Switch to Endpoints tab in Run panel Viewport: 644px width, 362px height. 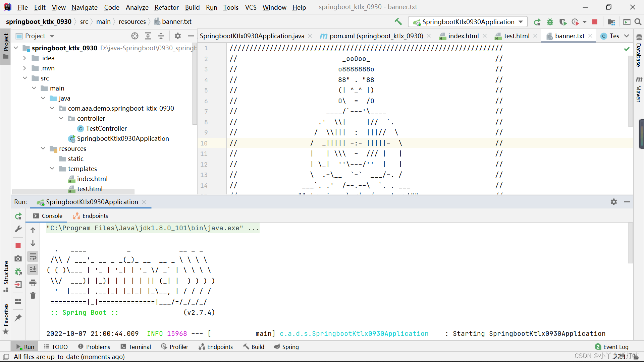(x=91, y=216)
